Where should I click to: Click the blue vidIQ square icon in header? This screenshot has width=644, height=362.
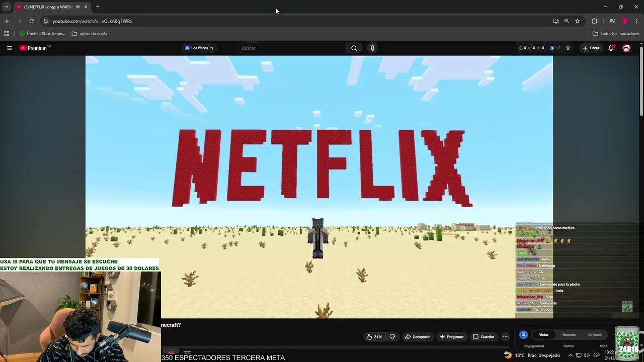(552, 48)
